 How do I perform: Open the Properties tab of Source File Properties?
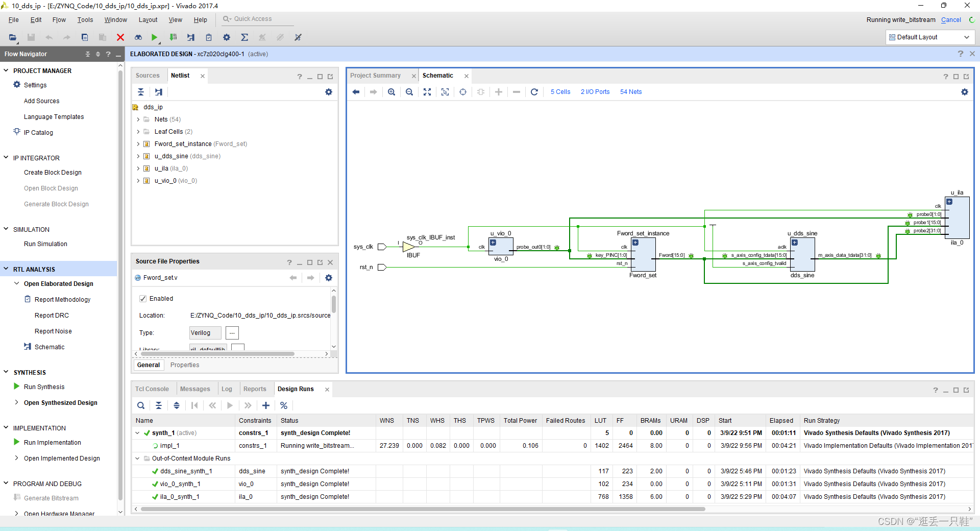point(185,365)
